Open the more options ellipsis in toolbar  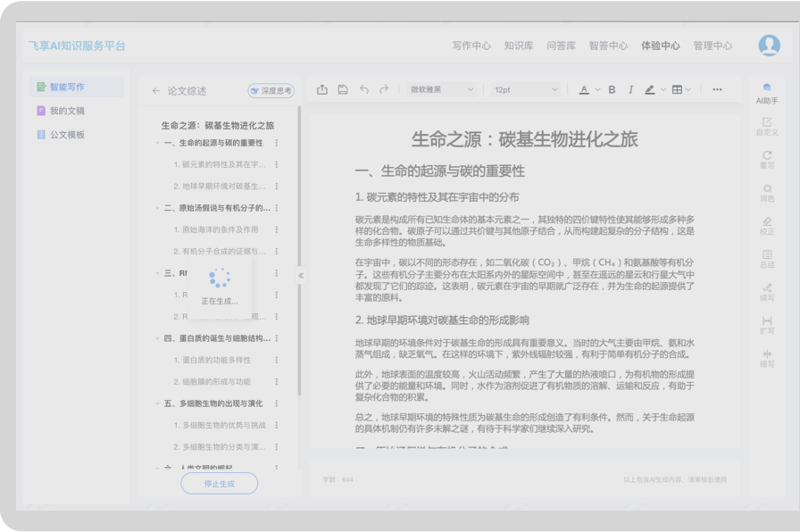717,90
